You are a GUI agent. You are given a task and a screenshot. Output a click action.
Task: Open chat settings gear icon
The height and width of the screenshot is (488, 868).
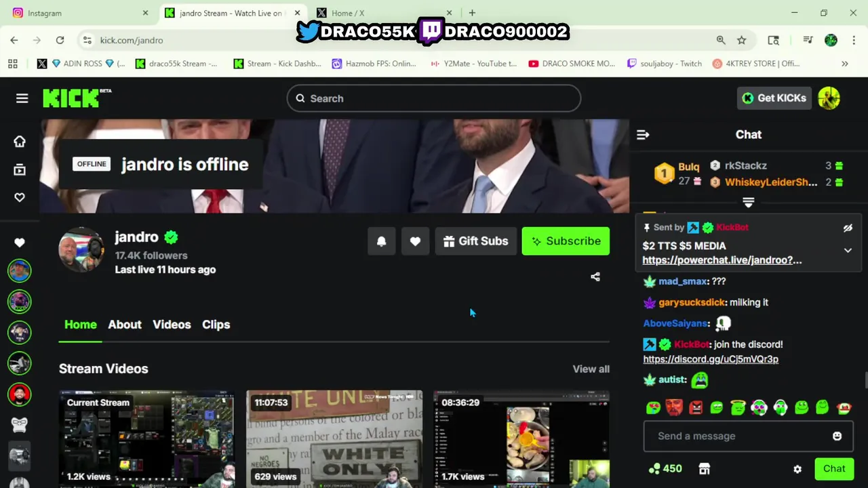pyautogui.click(x=797, y=469)
